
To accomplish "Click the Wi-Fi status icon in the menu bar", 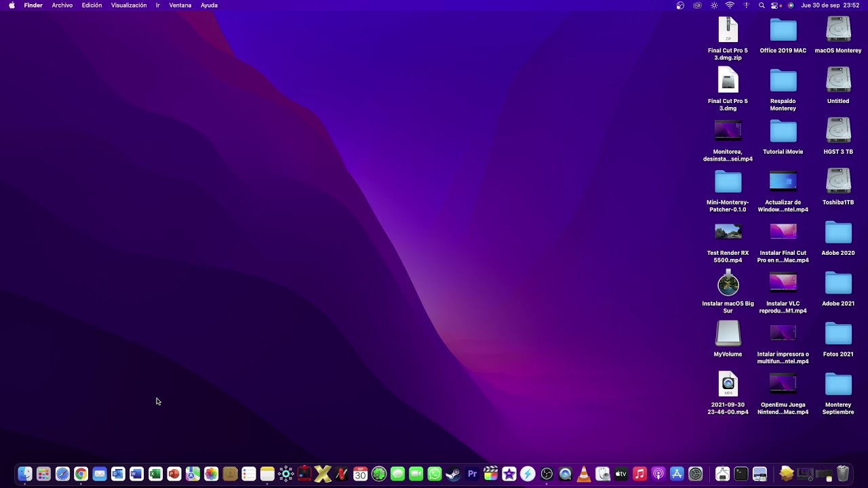I will [730, 5].
